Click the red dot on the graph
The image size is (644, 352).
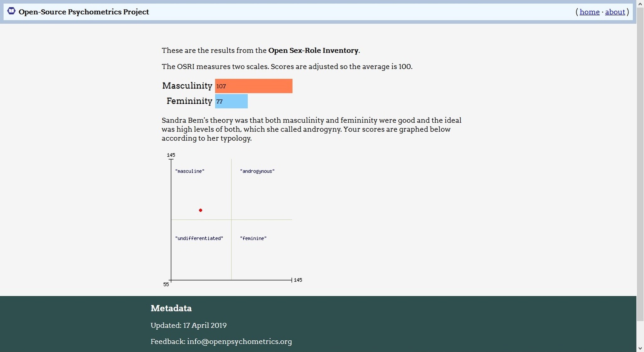click(201, 210)
